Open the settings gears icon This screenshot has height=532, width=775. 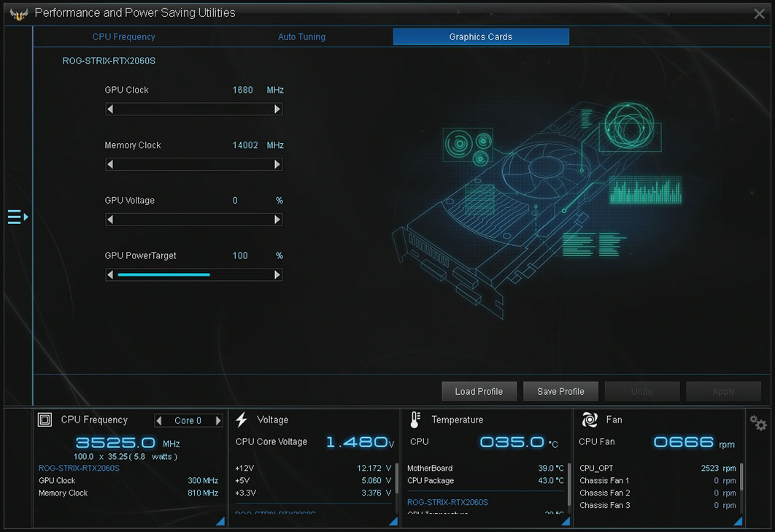pyautogui.click(x=757, y=423)
